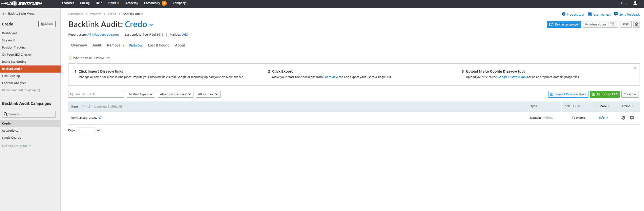Open Pricing in the top navigation
This screenshot has width=644, height=211.
(x=85, y=3)
